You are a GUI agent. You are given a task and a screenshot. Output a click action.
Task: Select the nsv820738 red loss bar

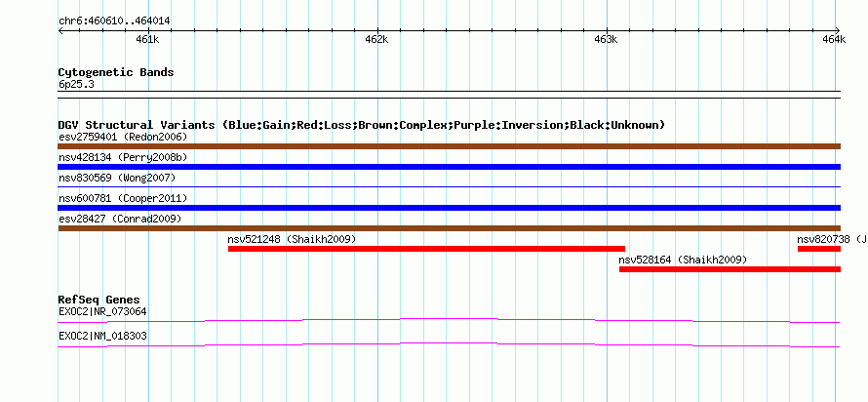click(818, 249)
